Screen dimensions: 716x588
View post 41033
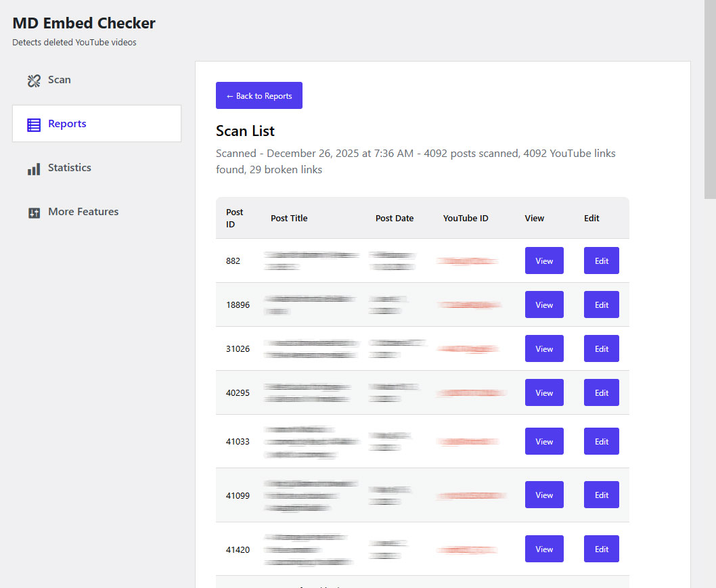(x=544, y=441)
